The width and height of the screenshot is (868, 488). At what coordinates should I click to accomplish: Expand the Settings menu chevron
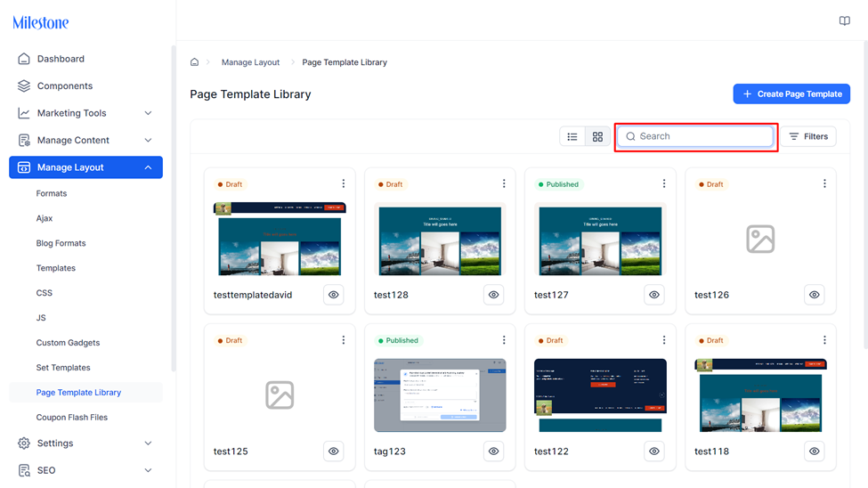click(x=148, y=443)
